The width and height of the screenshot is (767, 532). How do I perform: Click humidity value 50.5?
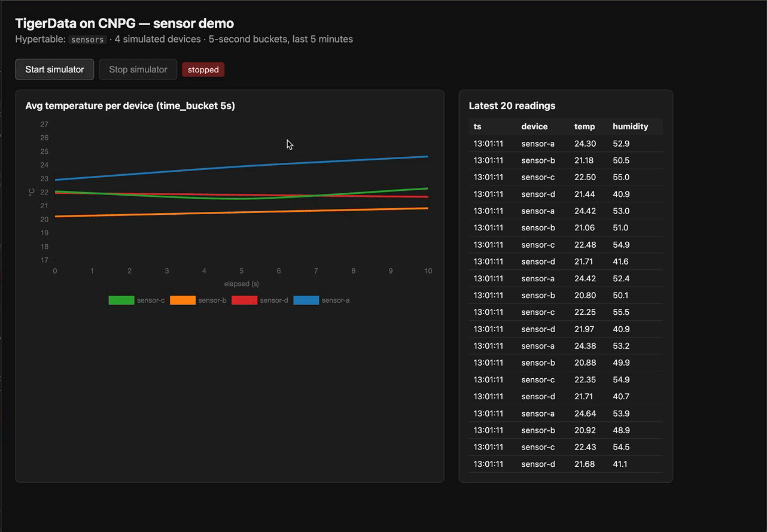pyautogui.click(x=621, y=160)
